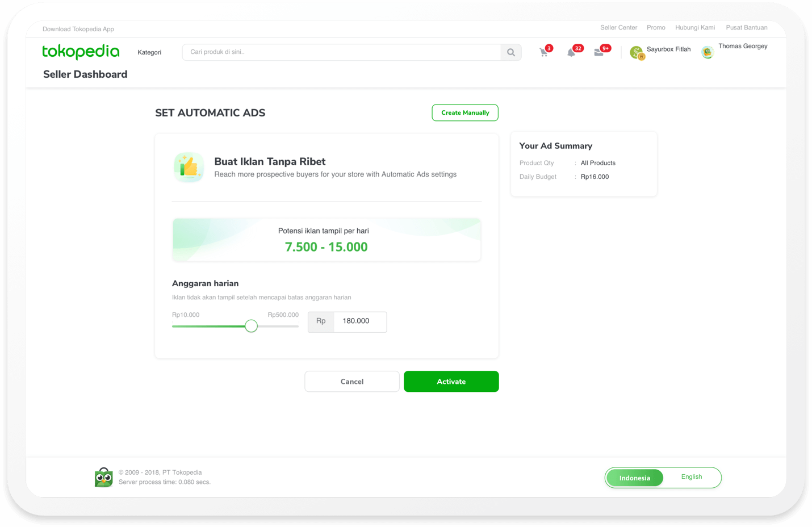Click the Tokopedia logo
The width and height of the screenshot is (812, 527).
click(81, 52)
